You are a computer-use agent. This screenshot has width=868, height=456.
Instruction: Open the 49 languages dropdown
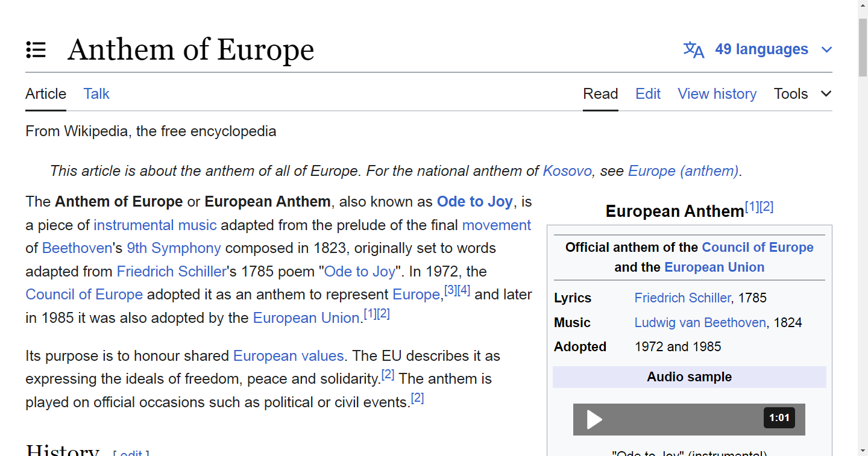point(758,49)
